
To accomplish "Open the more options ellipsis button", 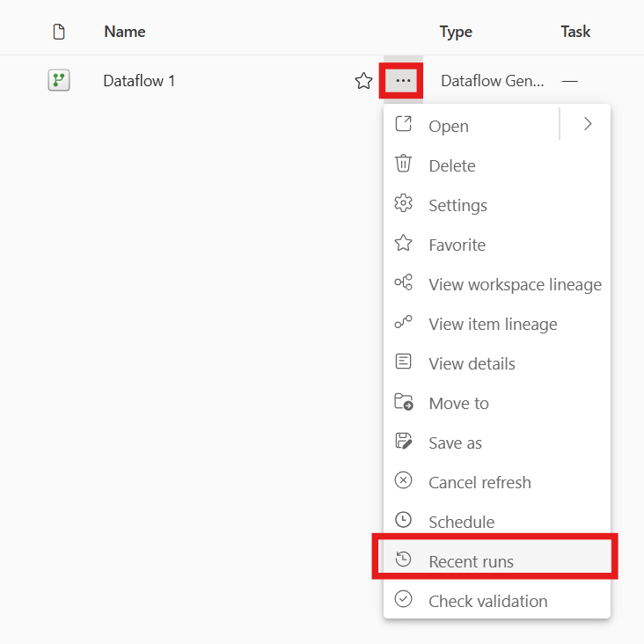I will point(403,81).
